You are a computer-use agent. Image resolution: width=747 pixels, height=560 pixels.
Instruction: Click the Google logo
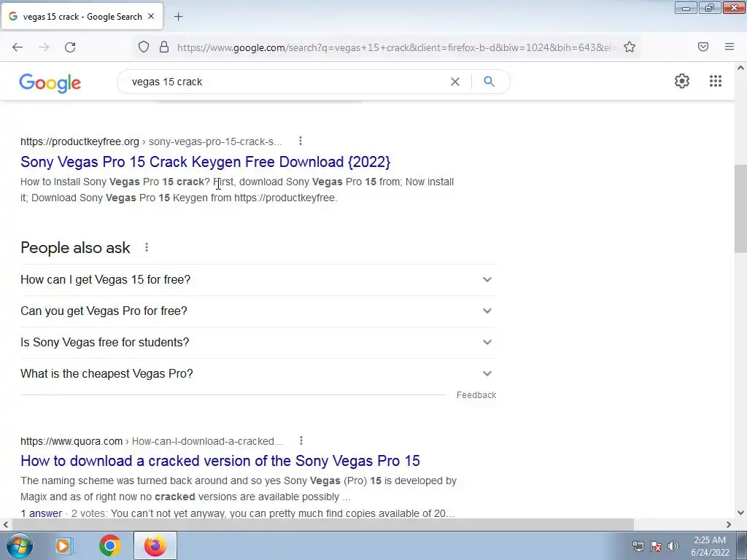tap(50, 83)
